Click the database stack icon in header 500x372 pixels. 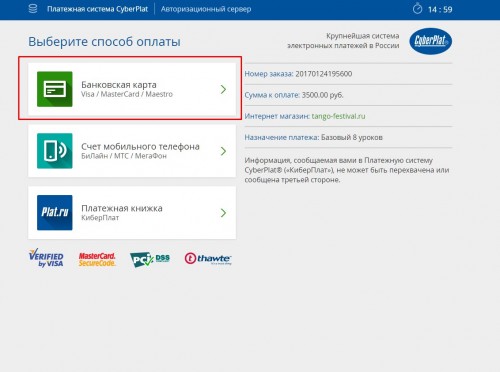[33, 9]
